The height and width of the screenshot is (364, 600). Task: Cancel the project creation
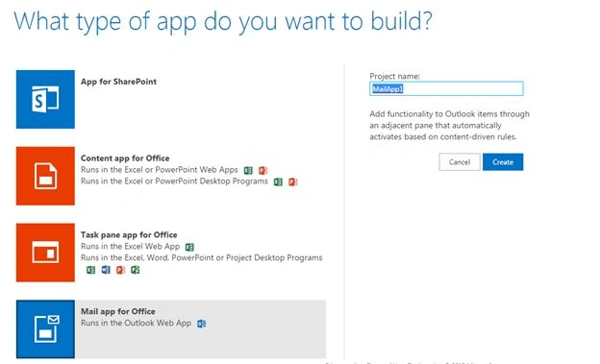coord(460,162)
